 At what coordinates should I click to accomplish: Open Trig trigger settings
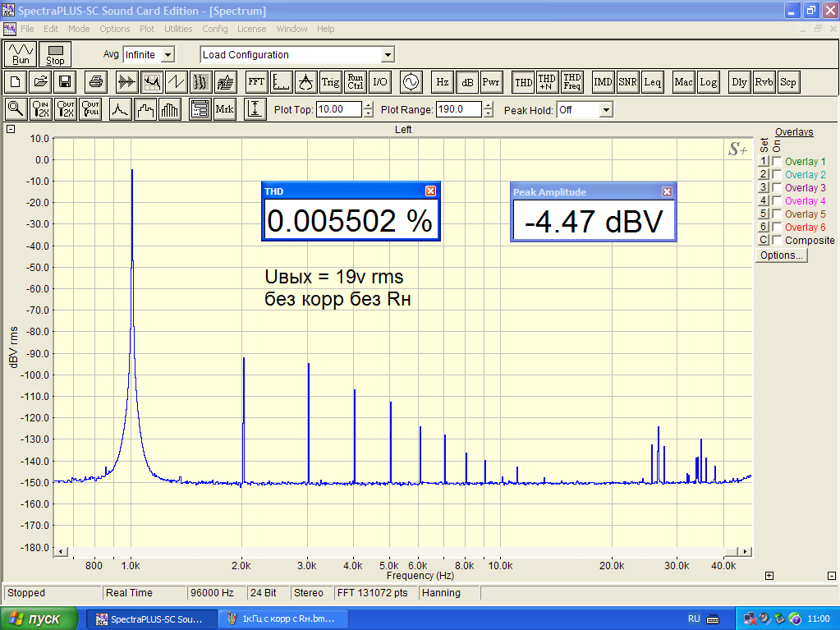[331, 82]
